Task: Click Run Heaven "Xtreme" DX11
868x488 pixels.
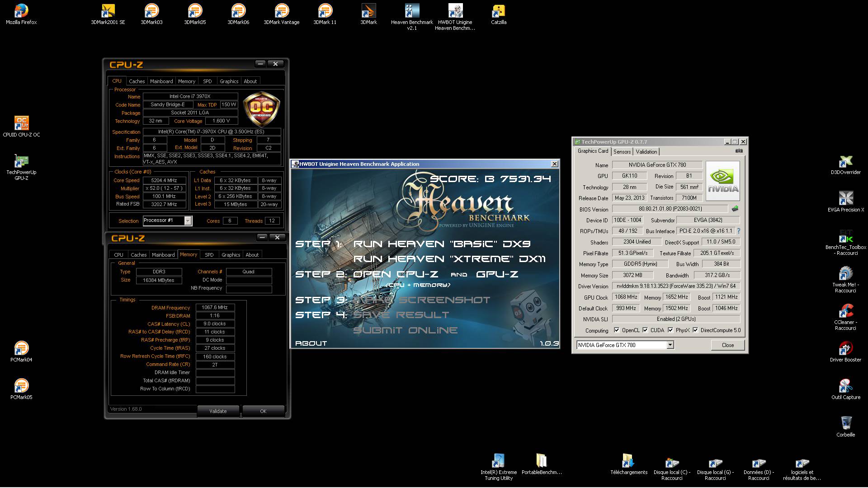Action: (449, 259)
